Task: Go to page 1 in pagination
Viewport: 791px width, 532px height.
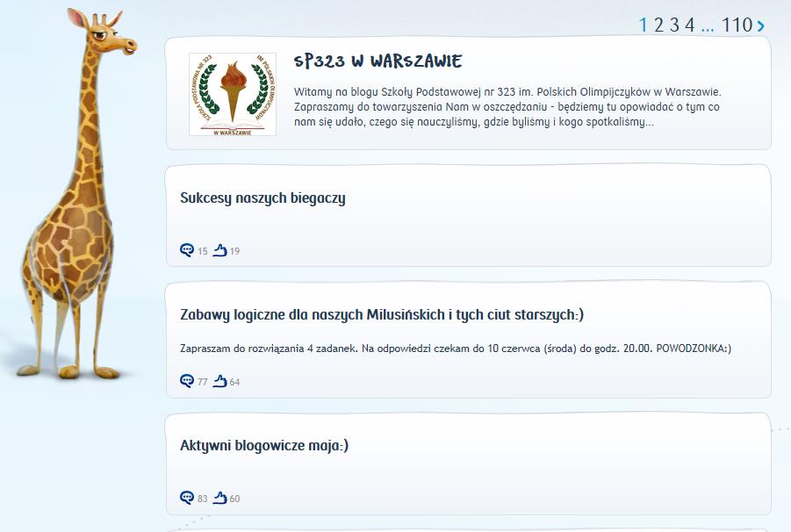Action: (x=644, y=25)
